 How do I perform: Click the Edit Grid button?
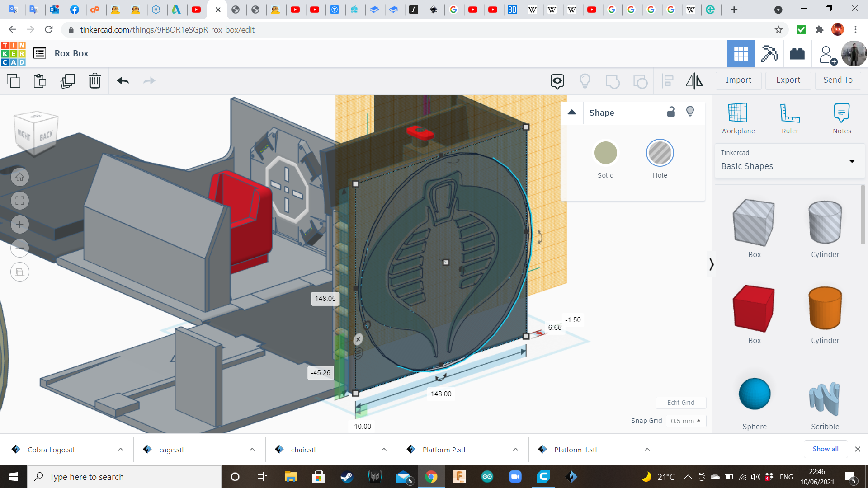[681, 403]
